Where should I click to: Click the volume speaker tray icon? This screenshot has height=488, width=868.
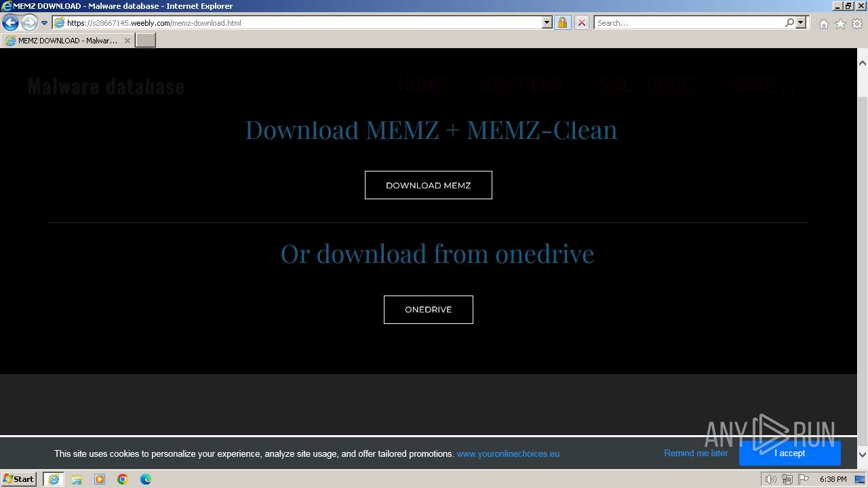click(771, 479)
